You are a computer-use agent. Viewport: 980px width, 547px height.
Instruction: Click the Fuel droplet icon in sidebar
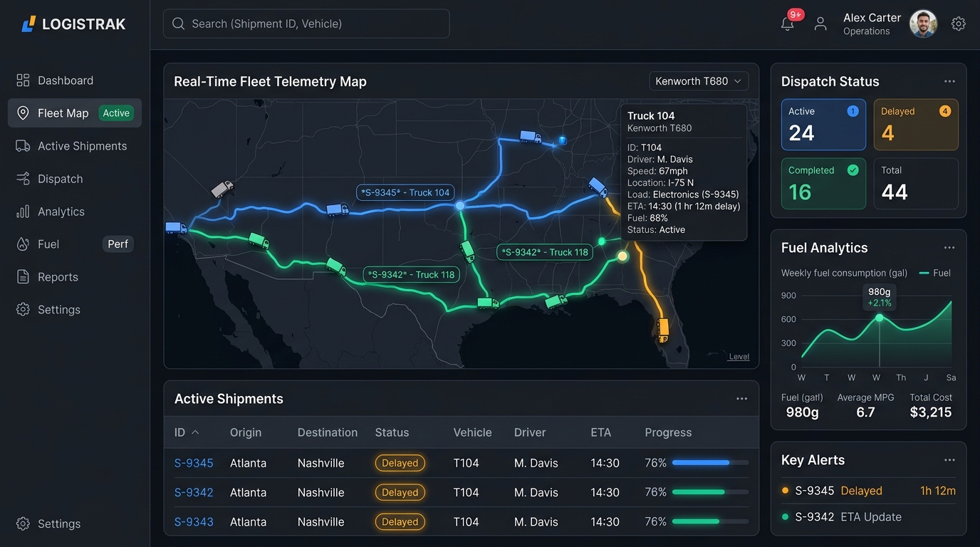click(23, 244)
